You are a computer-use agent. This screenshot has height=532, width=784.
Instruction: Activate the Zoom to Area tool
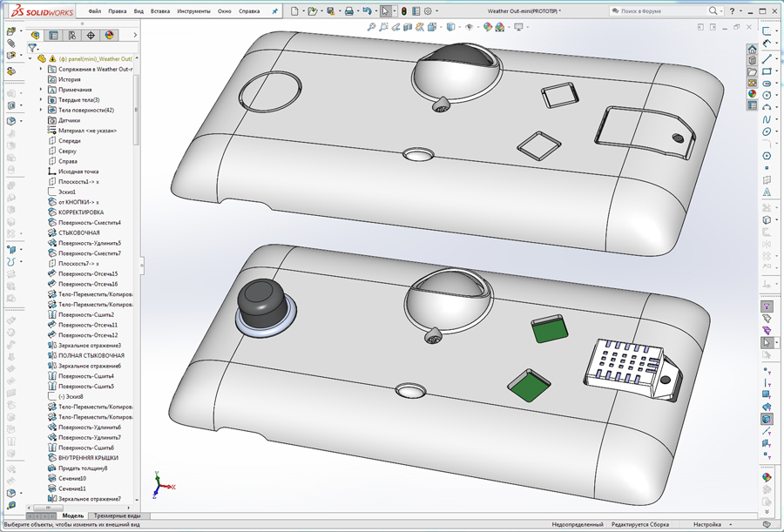click(383, 27)
